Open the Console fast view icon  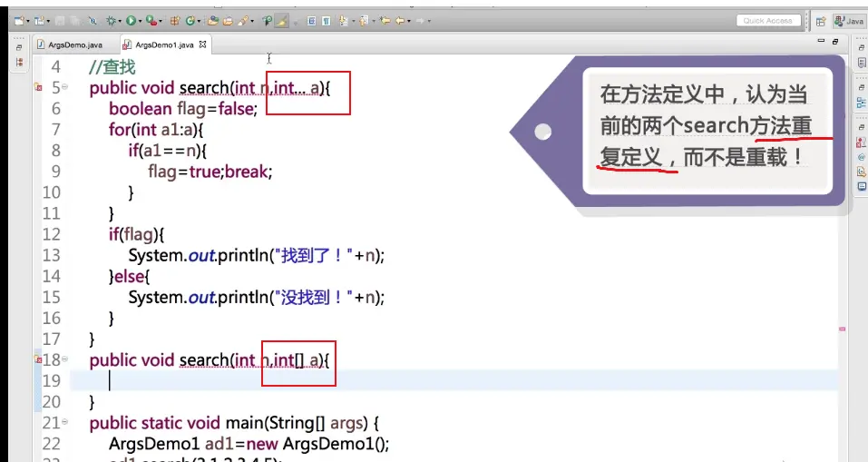tap(862, 187)
